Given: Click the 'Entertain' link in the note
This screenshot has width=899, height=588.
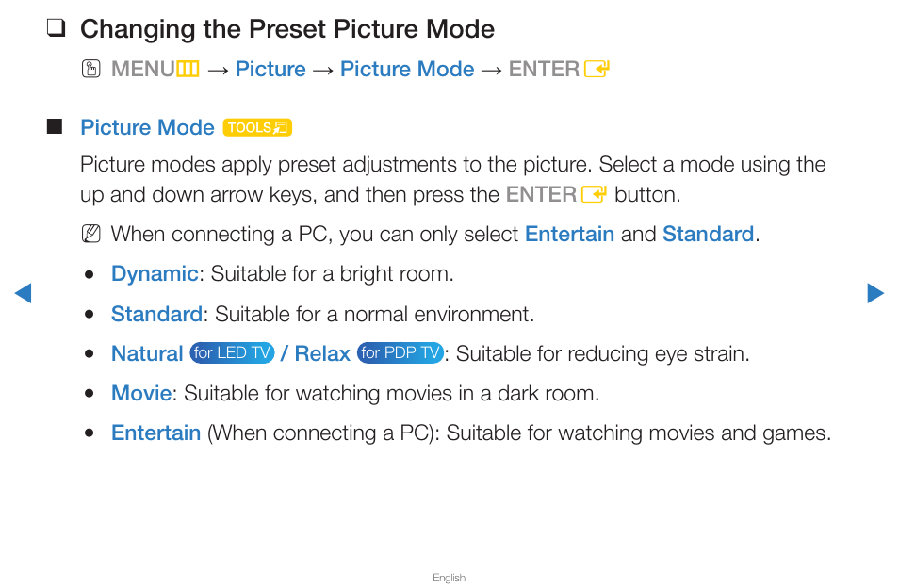Looking at the screenshot, I should pyautogui.click(x=569, y=235).
